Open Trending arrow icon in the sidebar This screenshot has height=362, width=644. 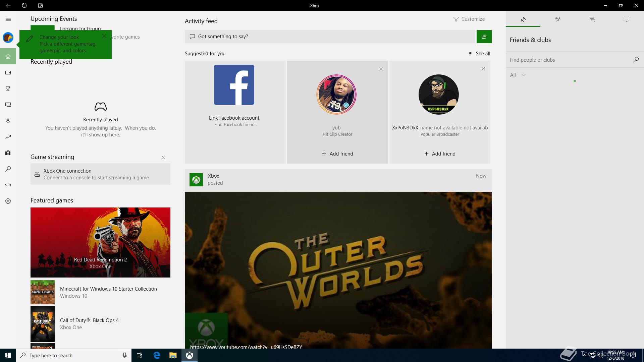pos(8,137)
